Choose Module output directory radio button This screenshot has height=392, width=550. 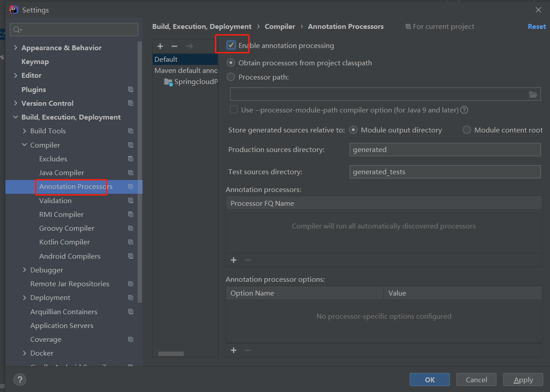pyautogui.click(x=353, y=130)
